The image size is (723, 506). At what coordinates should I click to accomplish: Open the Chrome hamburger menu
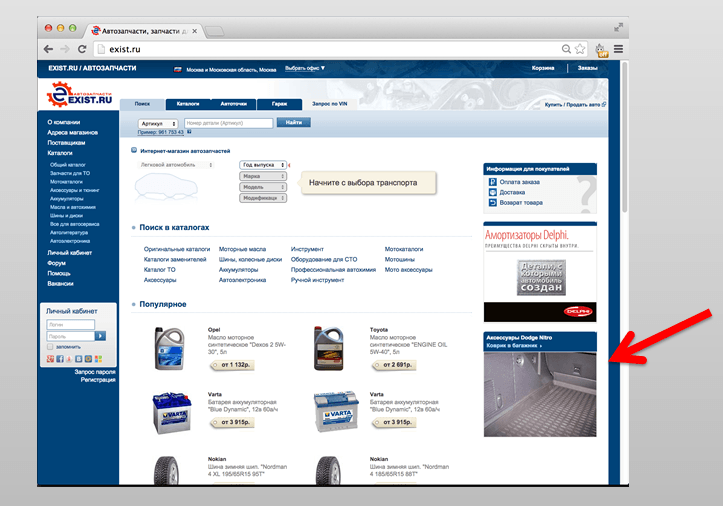[618, 49]
